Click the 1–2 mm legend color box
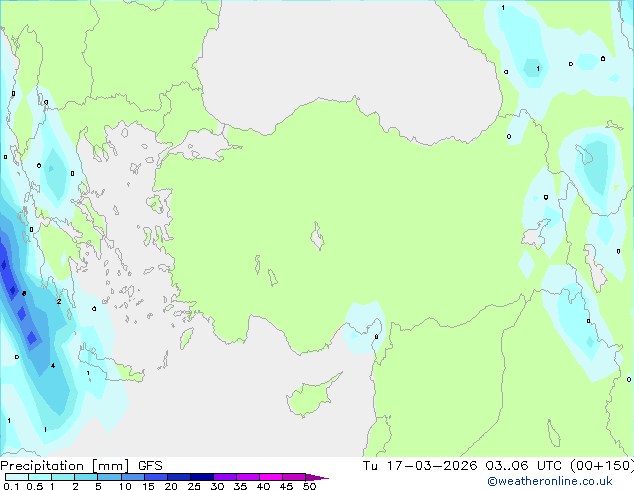The height and width of the screenshot is (490, 634). (x=63, y=477)
